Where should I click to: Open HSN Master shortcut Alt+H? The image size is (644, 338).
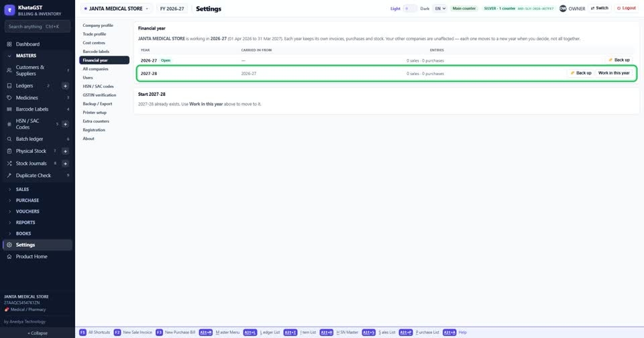coord(339,332)
